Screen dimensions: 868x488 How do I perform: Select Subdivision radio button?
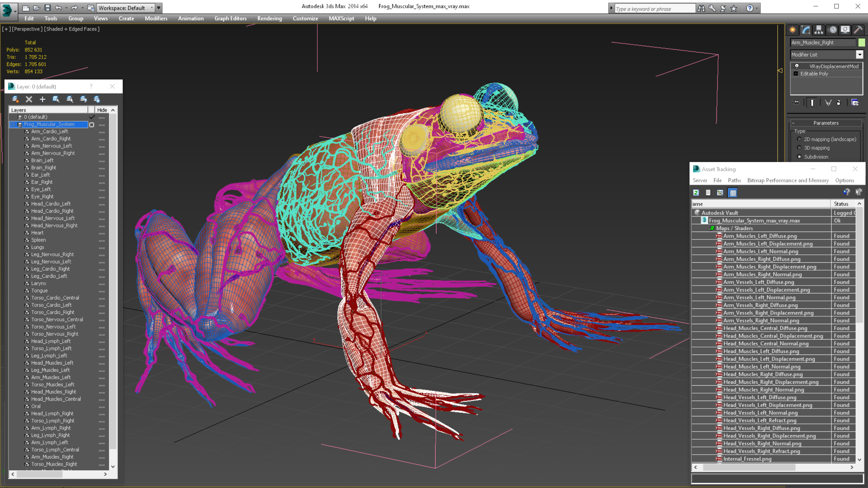(799, 157)
